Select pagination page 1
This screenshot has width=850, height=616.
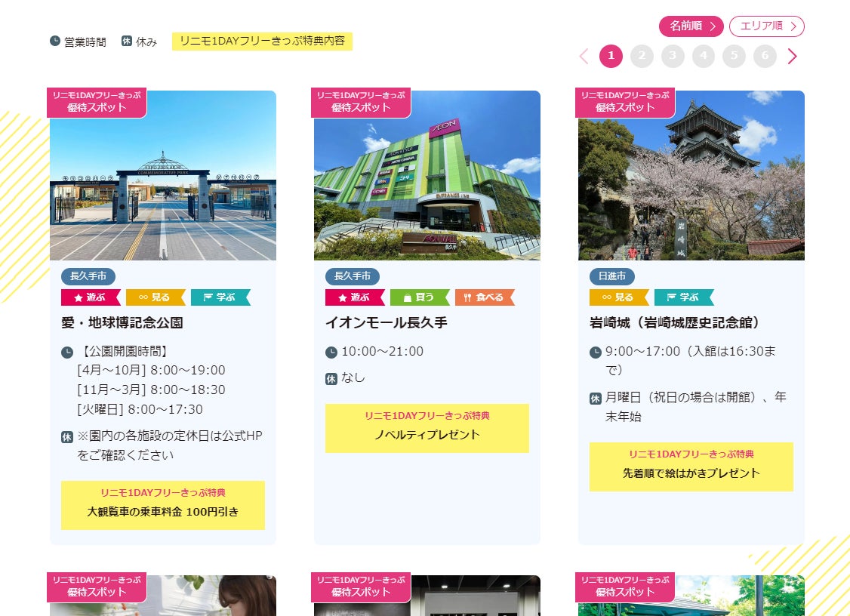pyautogui.click(x=611, y=56)
